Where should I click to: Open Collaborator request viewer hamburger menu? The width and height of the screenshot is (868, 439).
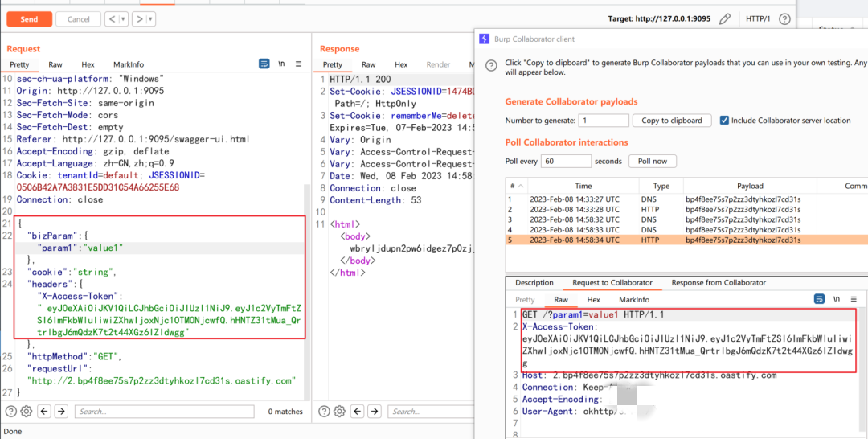(x=854, y=299)
